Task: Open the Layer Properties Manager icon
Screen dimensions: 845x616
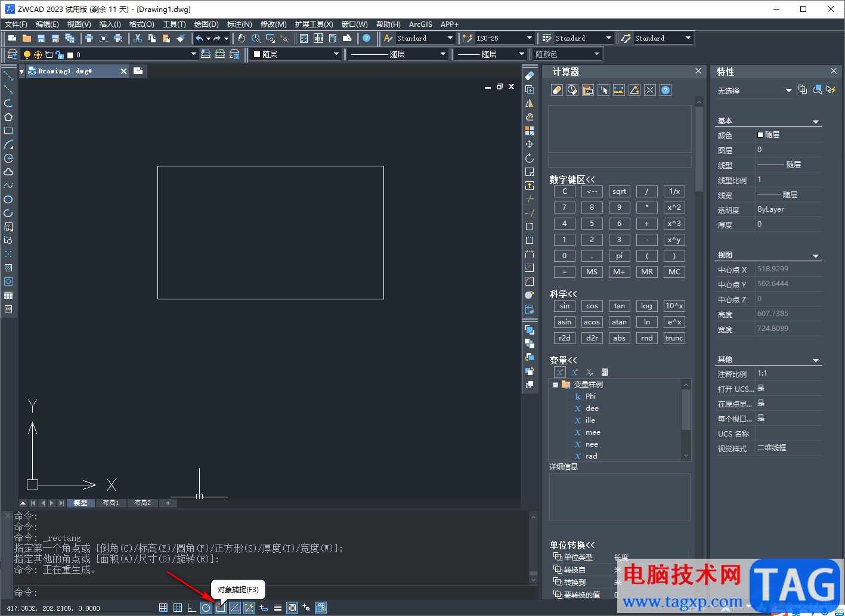Action: click(13, 54)
